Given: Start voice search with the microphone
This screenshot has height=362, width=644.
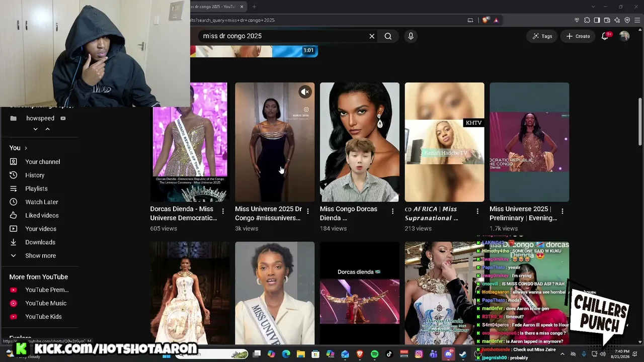Looking at the screenshot, I should click(411, 36).
